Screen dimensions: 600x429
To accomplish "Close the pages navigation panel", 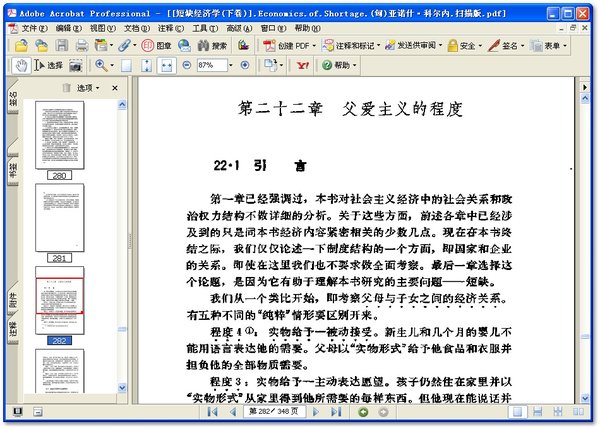I will click(115, 88).
